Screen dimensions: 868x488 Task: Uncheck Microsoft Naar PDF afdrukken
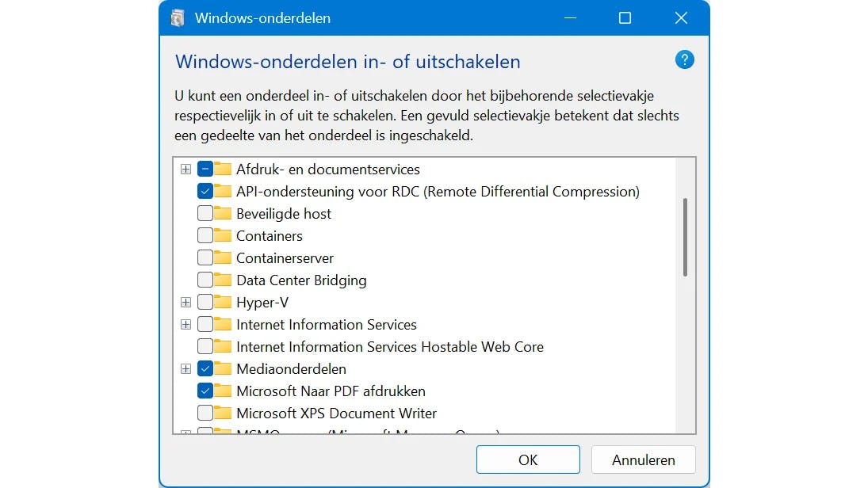[x=205, y=391]
